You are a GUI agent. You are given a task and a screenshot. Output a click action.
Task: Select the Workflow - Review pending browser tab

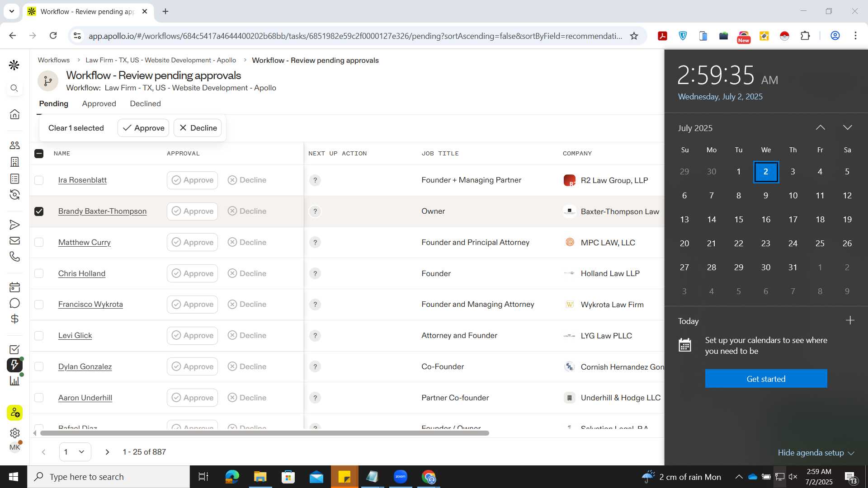(89, 11)
